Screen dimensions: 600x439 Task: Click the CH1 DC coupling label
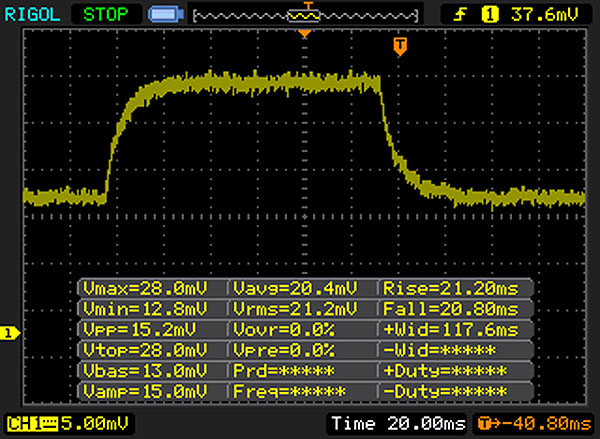pyautogui.click(x=33, y=424)
